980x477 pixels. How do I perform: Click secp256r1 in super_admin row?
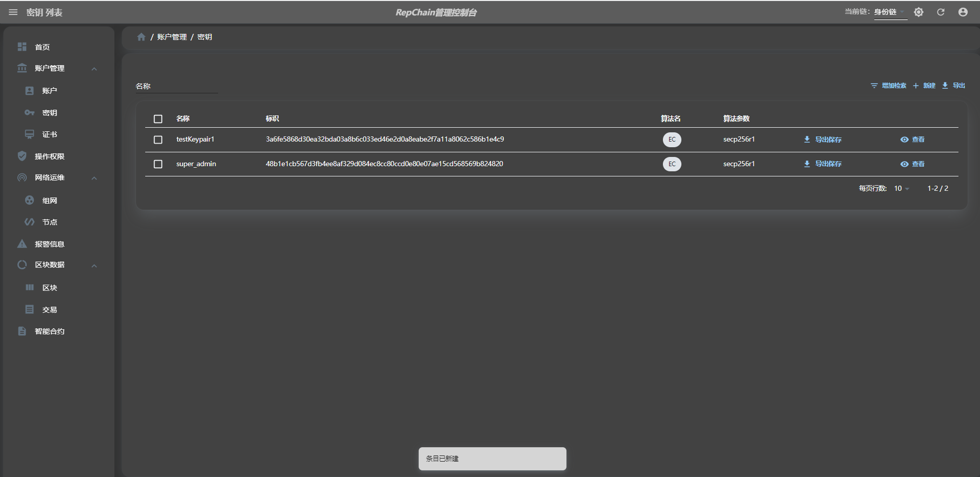click(739, 164)
